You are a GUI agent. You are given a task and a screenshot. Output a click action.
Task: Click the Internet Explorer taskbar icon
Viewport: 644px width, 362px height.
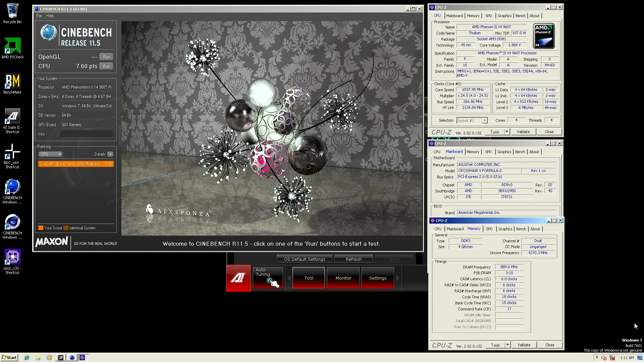(x=27, y=358)
